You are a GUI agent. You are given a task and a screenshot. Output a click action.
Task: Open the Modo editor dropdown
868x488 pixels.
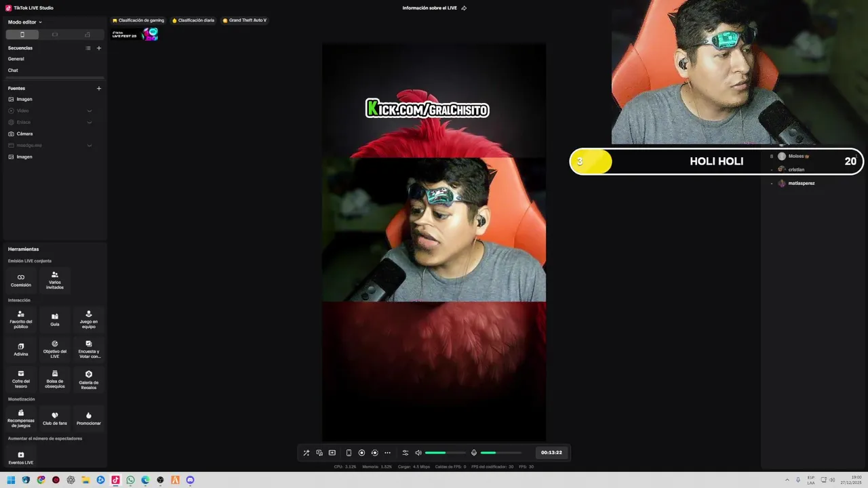pyautogui.click(x=25, y=22)
